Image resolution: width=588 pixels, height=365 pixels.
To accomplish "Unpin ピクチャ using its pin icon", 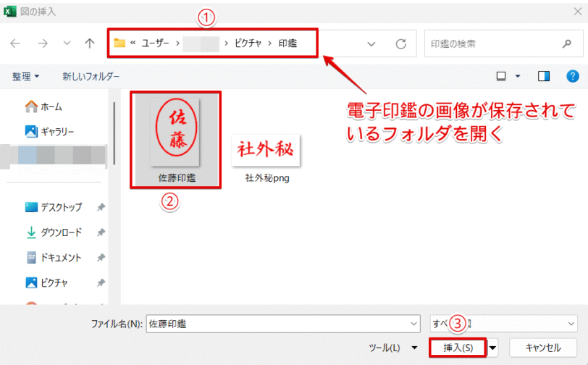I will pos(101,283).
